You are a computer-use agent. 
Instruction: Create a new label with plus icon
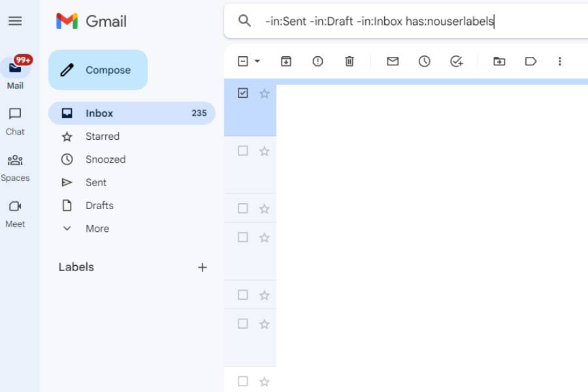pos(203,267)
